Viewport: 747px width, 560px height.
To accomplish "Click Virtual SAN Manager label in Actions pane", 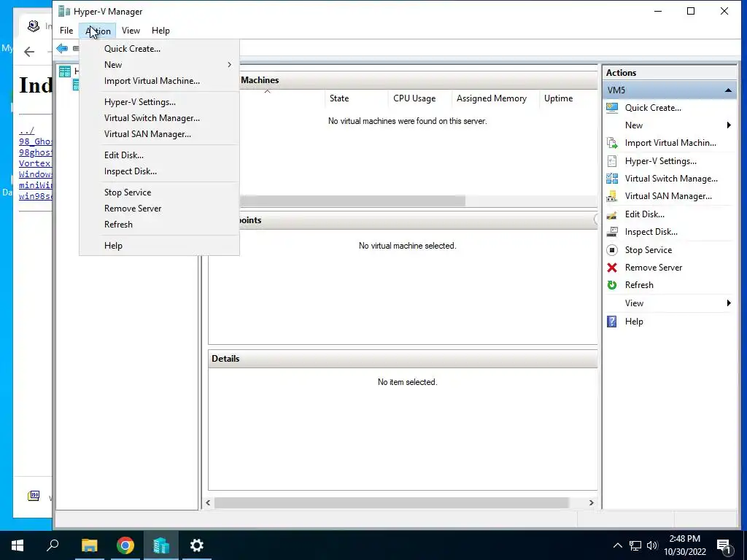I will (668, 196).
